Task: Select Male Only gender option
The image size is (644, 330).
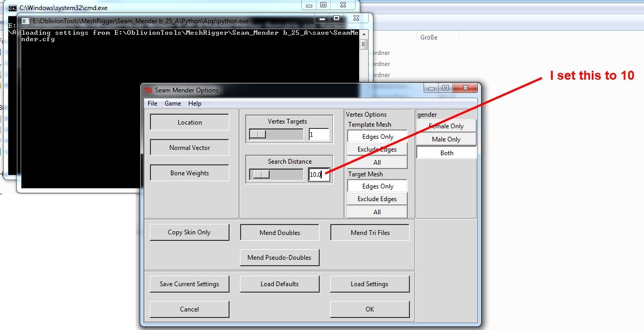Action: pos(446,139)
